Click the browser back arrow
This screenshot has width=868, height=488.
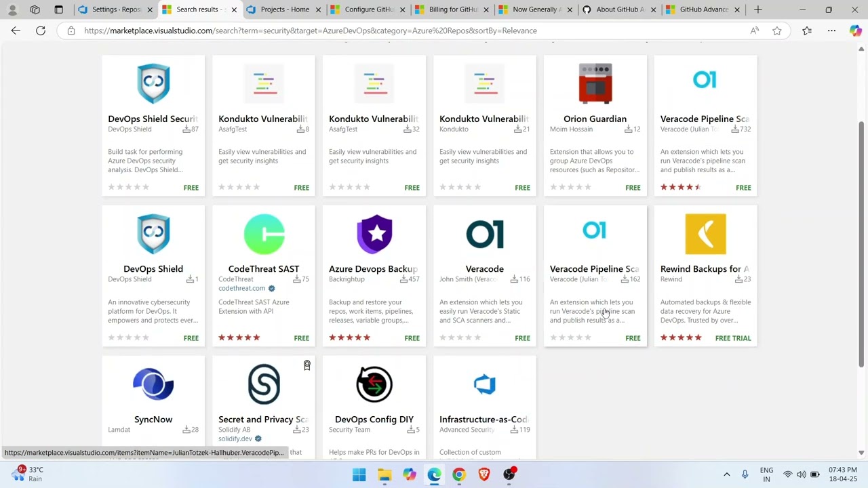coord(16,30)
